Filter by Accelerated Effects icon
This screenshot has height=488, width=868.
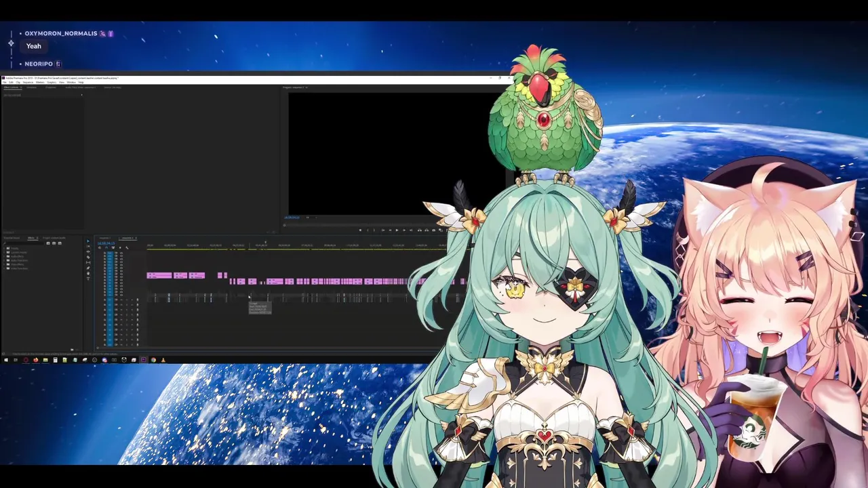[x=48, y=243]
